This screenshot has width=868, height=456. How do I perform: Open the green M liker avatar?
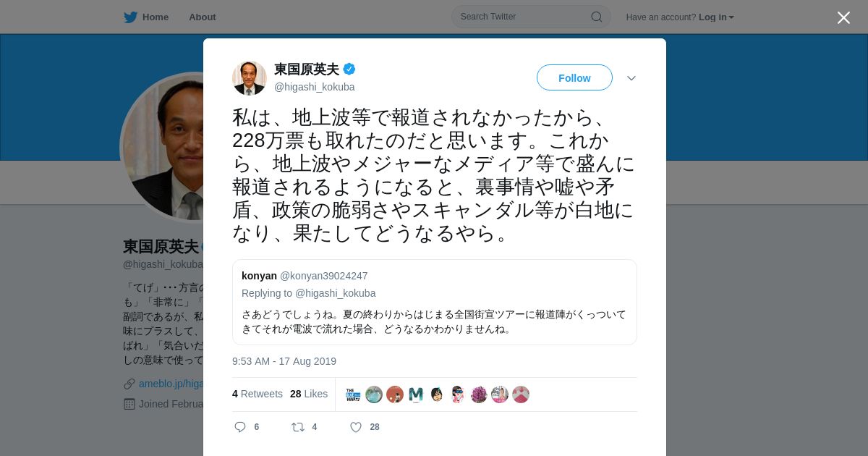click(x=416, y=394)
